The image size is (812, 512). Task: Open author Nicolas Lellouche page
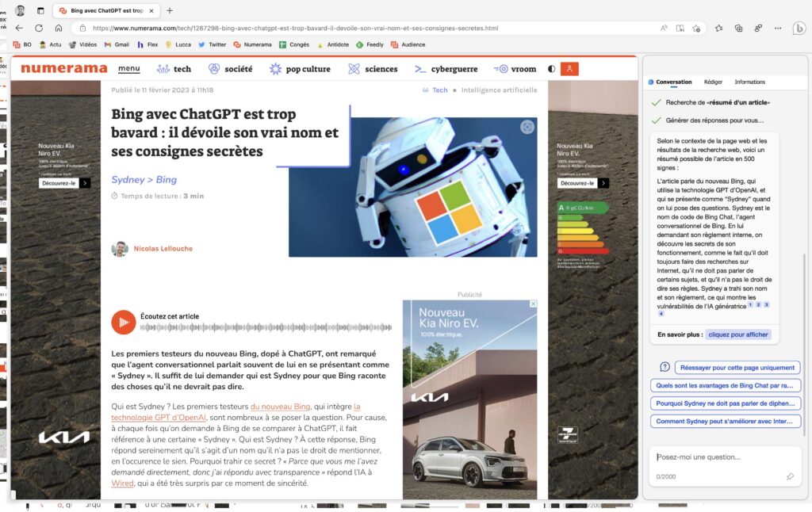click(x=163, y=249)
